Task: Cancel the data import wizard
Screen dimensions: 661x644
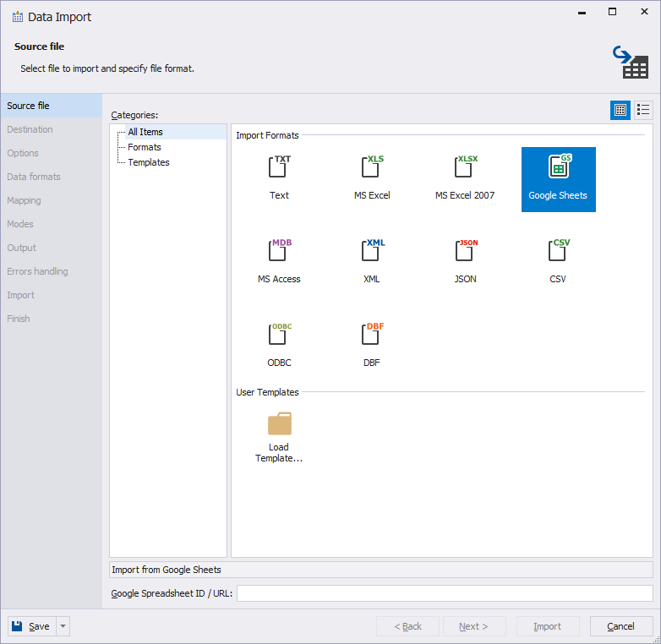Action: 621,626
